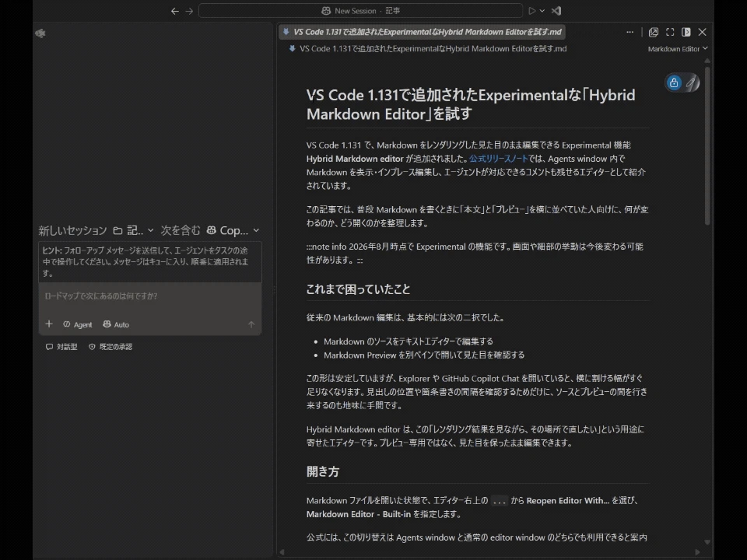Click the article's main title heading

pos(471,104)
